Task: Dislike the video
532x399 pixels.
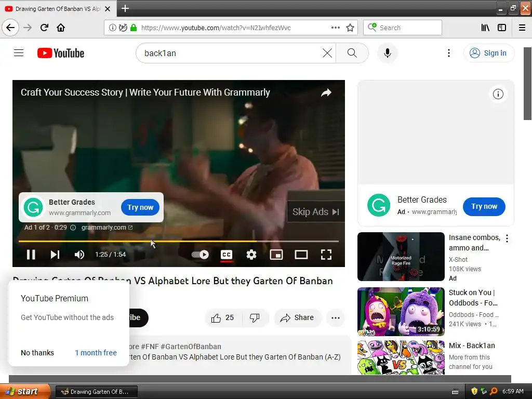Action: click(x=255, y=318)
